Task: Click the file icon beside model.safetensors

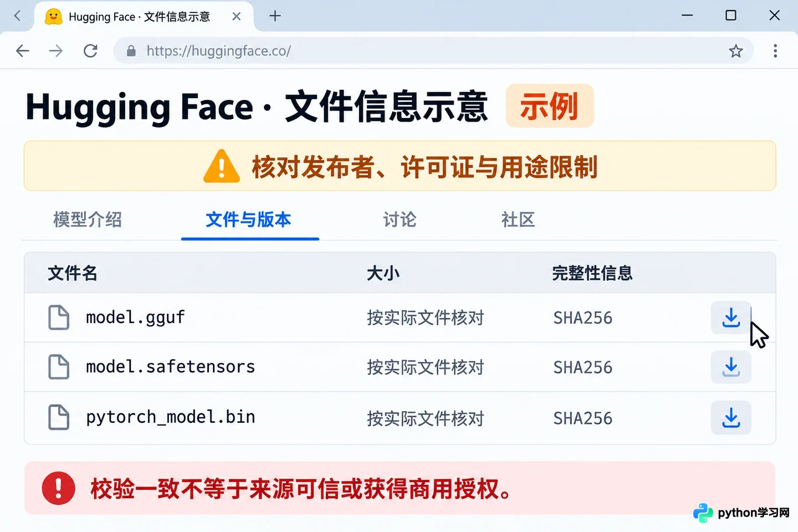Action: point(59,367)
